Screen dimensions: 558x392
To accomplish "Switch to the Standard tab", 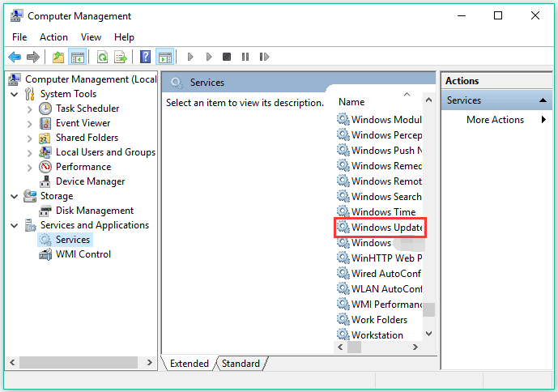I will coord(241,364).
